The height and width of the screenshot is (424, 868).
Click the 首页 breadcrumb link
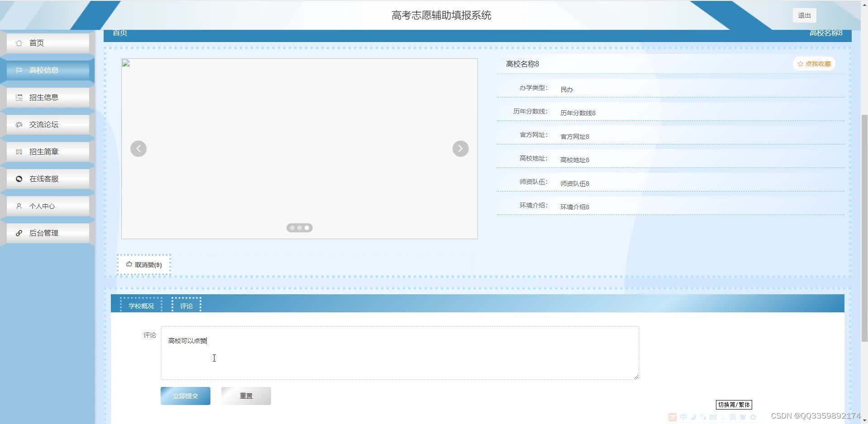coord(120,33)
